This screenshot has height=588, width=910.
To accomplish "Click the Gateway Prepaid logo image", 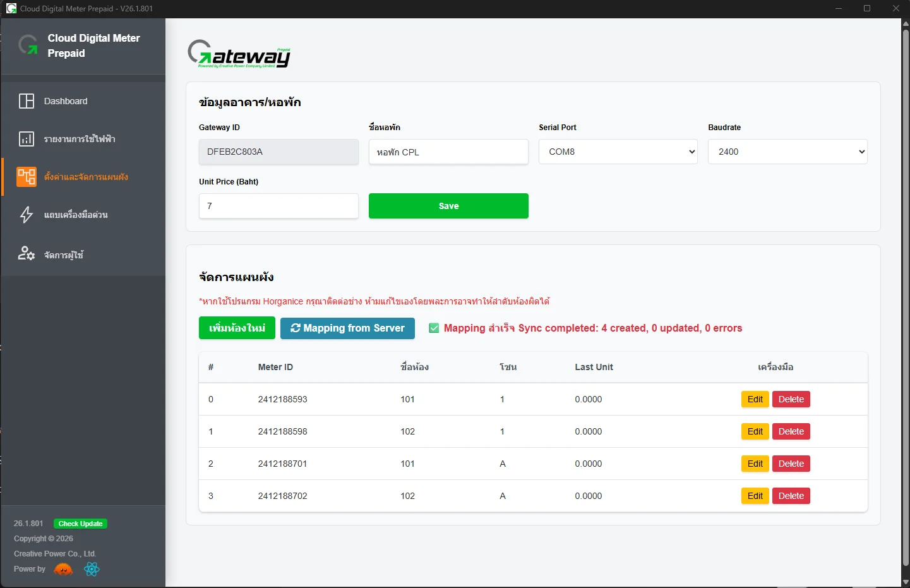I will point(239,54).
